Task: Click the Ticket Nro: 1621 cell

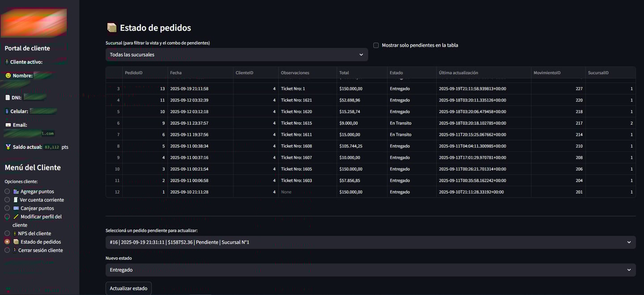Action: click(x=308, y=100)
